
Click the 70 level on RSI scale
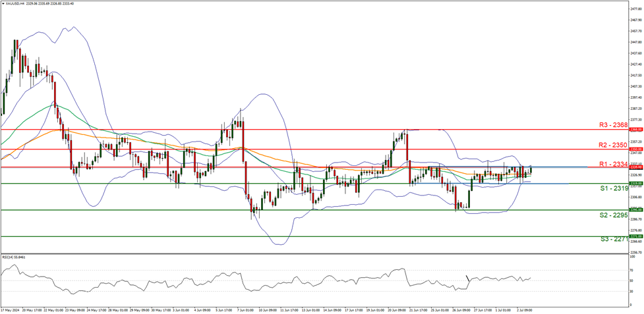631,271
